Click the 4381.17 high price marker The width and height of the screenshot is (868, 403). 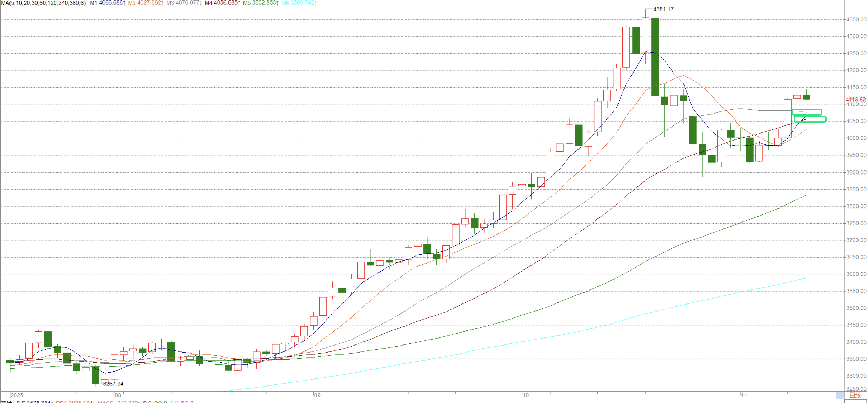pyautogui.click(x=663, y=9)
